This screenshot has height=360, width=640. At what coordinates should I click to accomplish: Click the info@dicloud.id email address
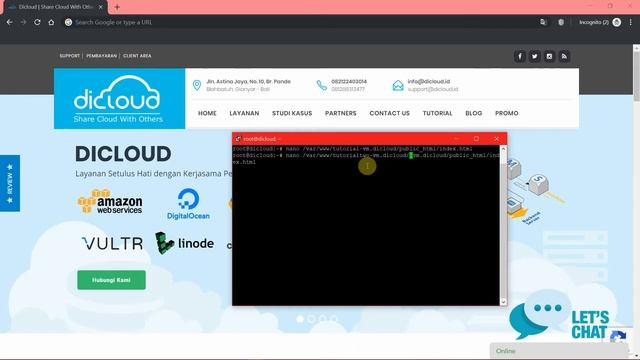click(429, 81)
